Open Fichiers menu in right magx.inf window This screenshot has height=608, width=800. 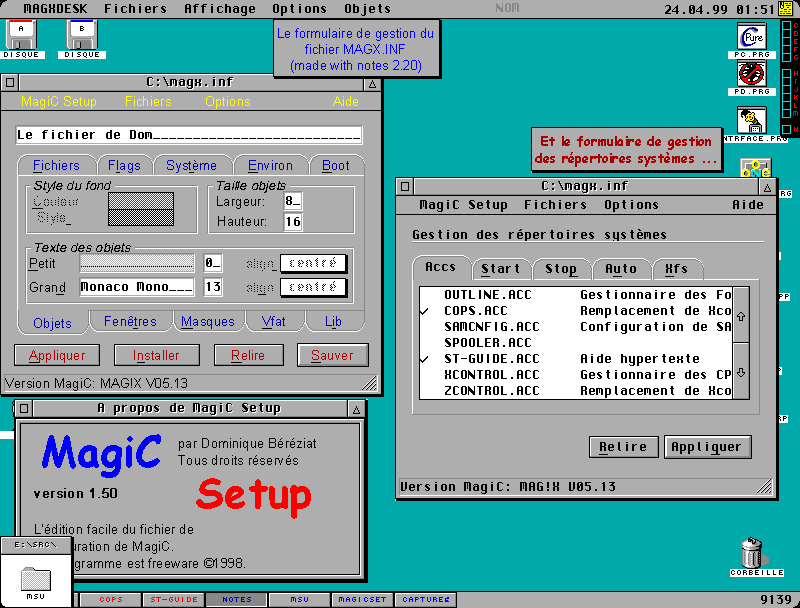(555, 205)
